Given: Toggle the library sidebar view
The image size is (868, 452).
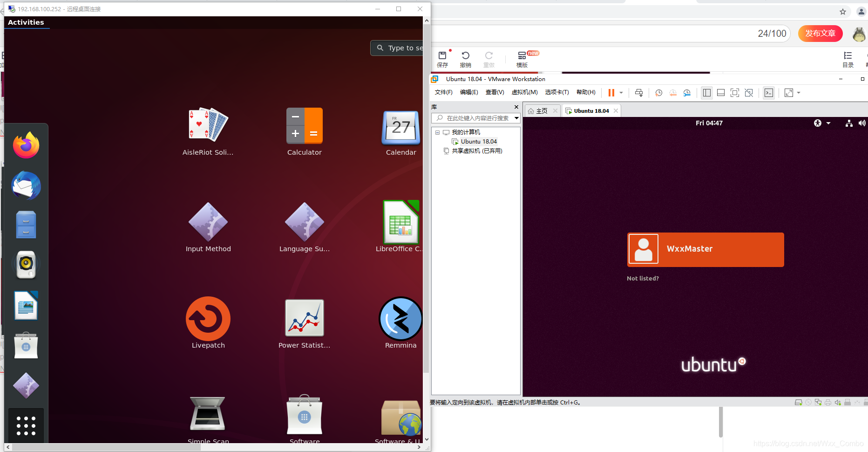Looking at the screenshot, I should click(x=707, y=93).
